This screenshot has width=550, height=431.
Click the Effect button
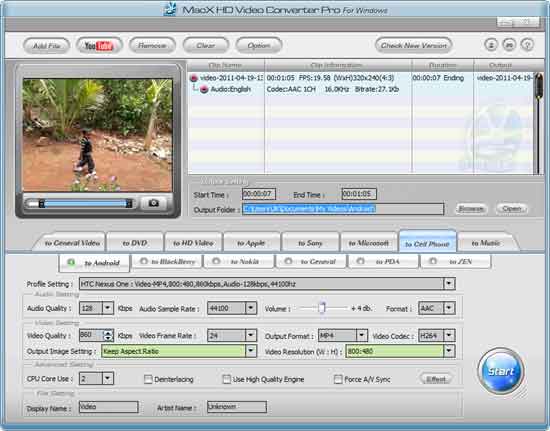pyautogui.click(x=436, y=379)
